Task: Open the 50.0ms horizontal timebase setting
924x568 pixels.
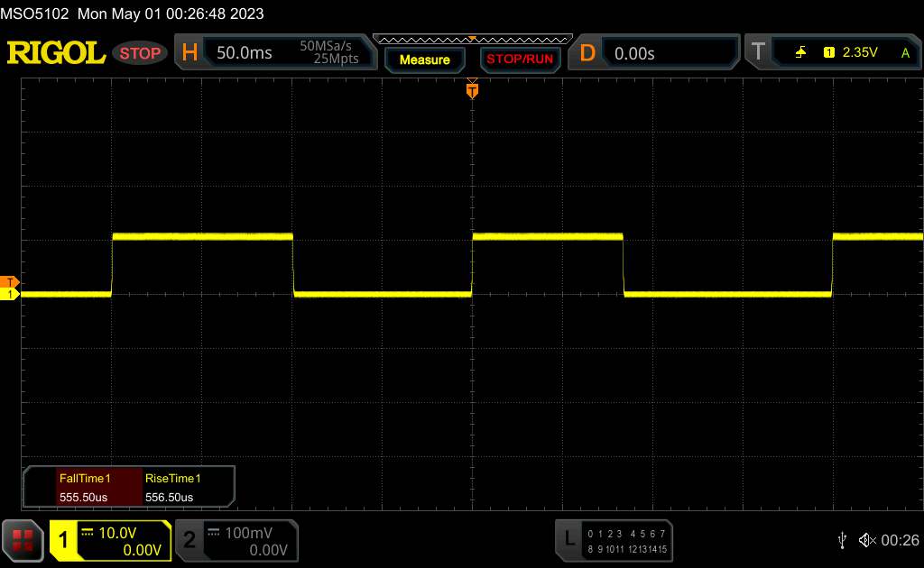Action: [245, 53]
